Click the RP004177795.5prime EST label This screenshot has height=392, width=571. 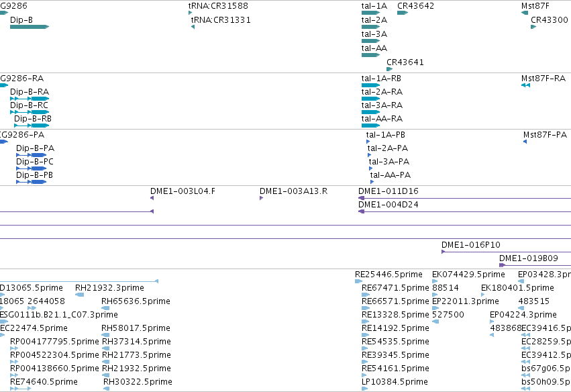click(54, 342)
